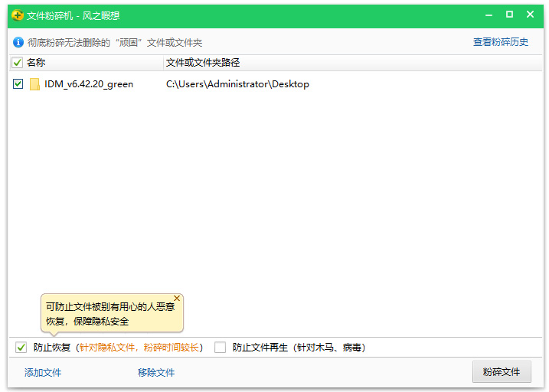
Task: Select the IDM_v6.42.20_green file name
Action: point(89,84)
